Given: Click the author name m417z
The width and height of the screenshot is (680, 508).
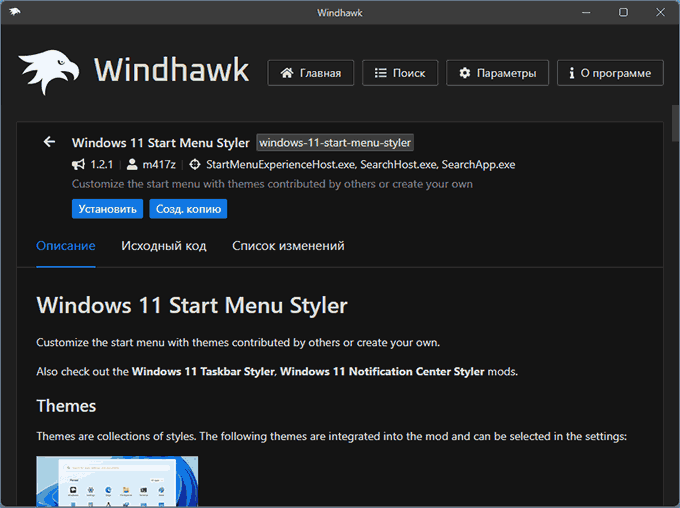Looking at the screenshot, I should point(159,165).
